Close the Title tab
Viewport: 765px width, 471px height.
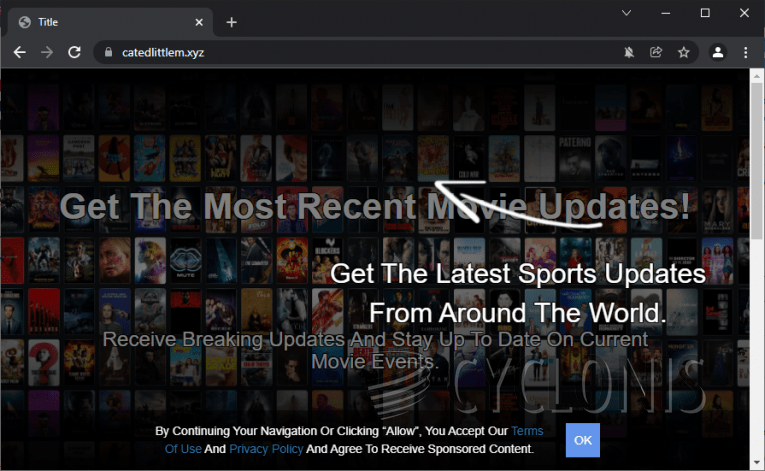(x=200, y=22)
